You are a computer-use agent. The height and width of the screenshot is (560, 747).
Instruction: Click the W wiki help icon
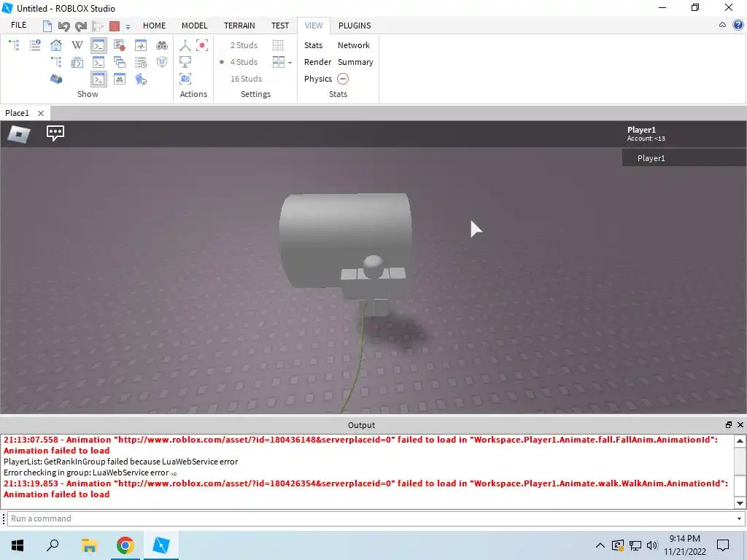[77, 45]
